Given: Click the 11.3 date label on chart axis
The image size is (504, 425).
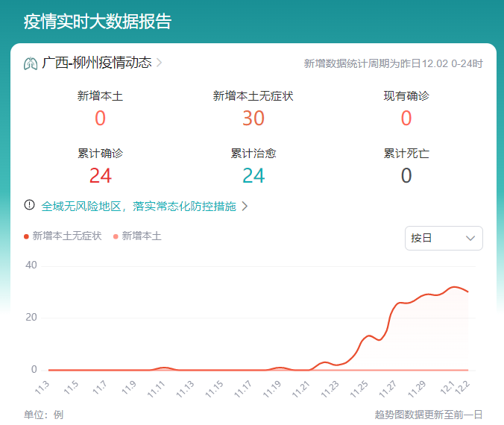Looking at the screenshot, I should (42, 388).
